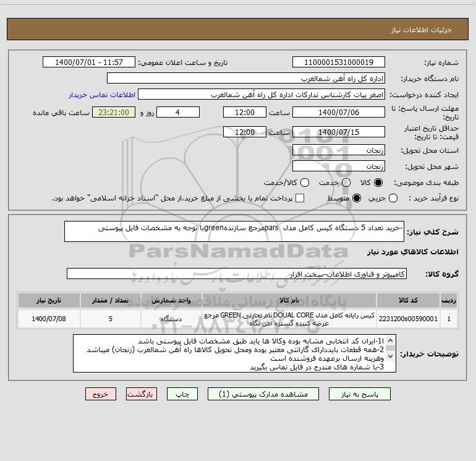Click the row number cell 1
This screenshot has height=461, width=476.
click(449, 319)
